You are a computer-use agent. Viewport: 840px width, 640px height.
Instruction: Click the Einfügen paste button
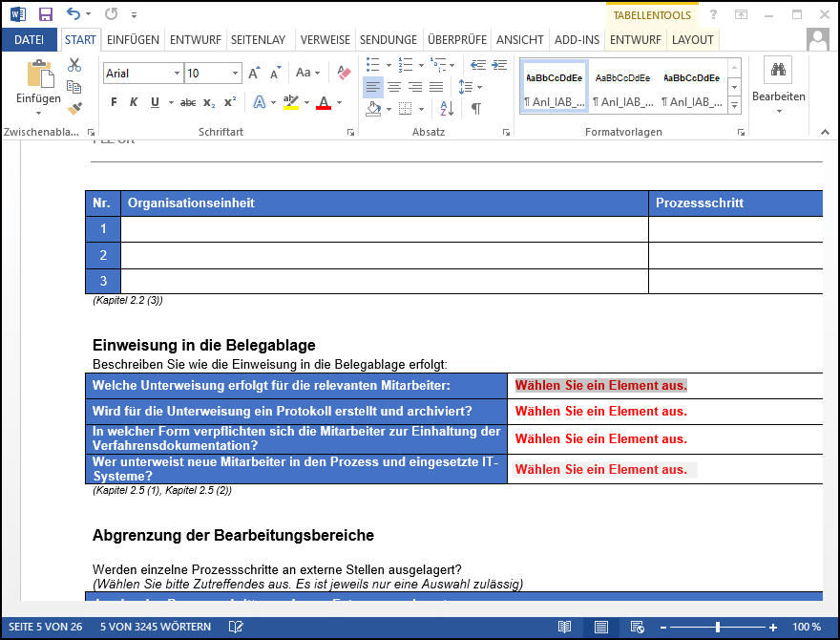38,84
